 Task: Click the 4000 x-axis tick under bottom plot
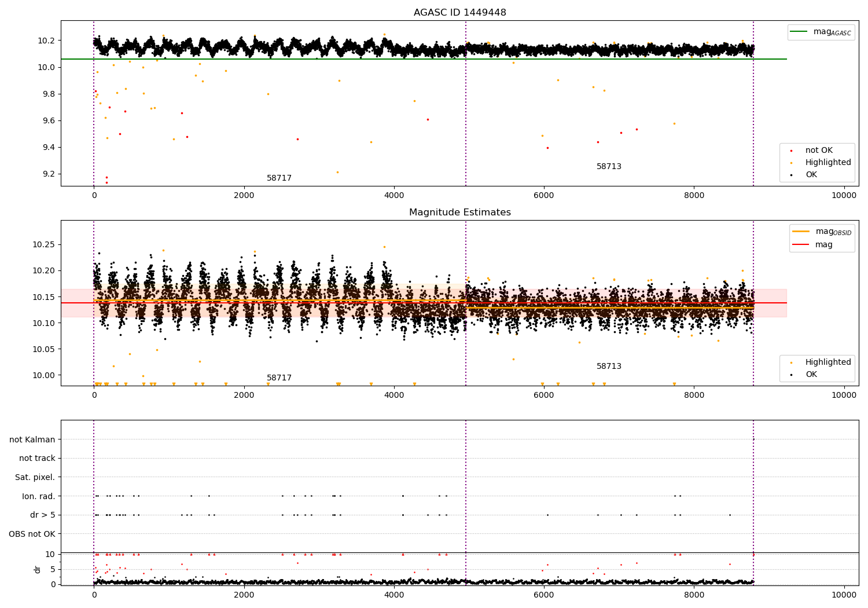pos(394,595)
